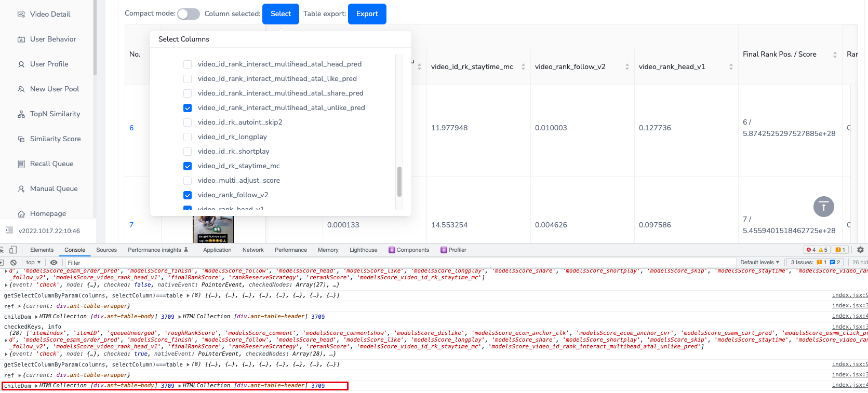This screenshot has width=868, height=393.
Task: Click the Select Columns list scrollbar
Action: tap(399, 182)
